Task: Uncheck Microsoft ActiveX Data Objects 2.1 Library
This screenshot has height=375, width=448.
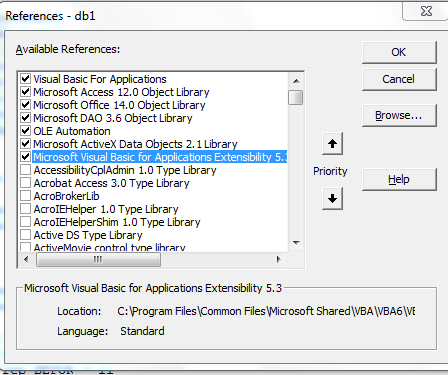Action: pyautogui.click(x=25, y=144)
